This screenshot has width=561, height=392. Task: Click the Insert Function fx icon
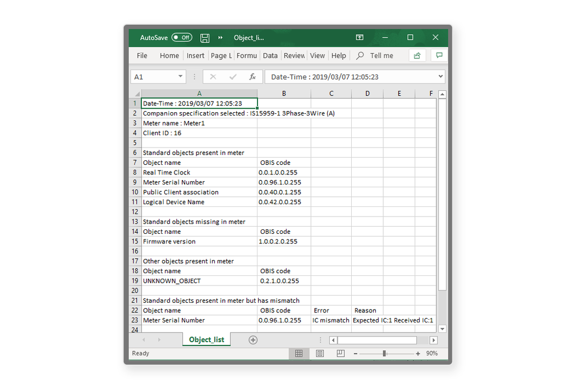tap(252, 77)
